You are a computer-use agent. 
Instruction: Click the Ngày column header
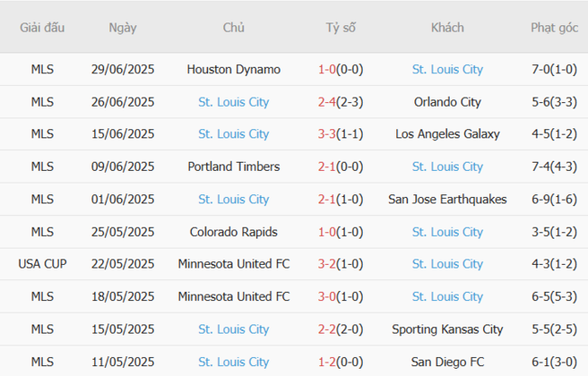coord(122,27)
